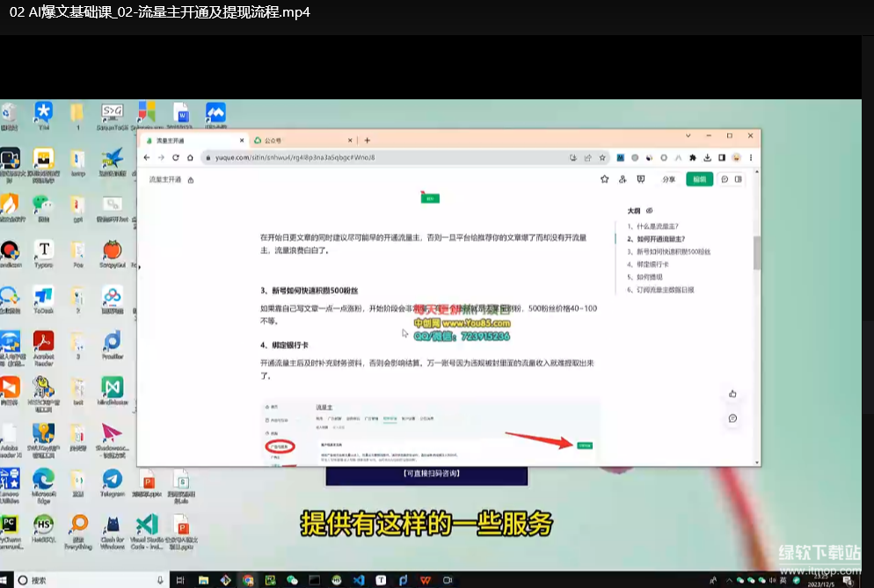This screenshot has height=588, width=874.
Task: Jump to outline item 绑定银行卡
Action: pos(648,265)
